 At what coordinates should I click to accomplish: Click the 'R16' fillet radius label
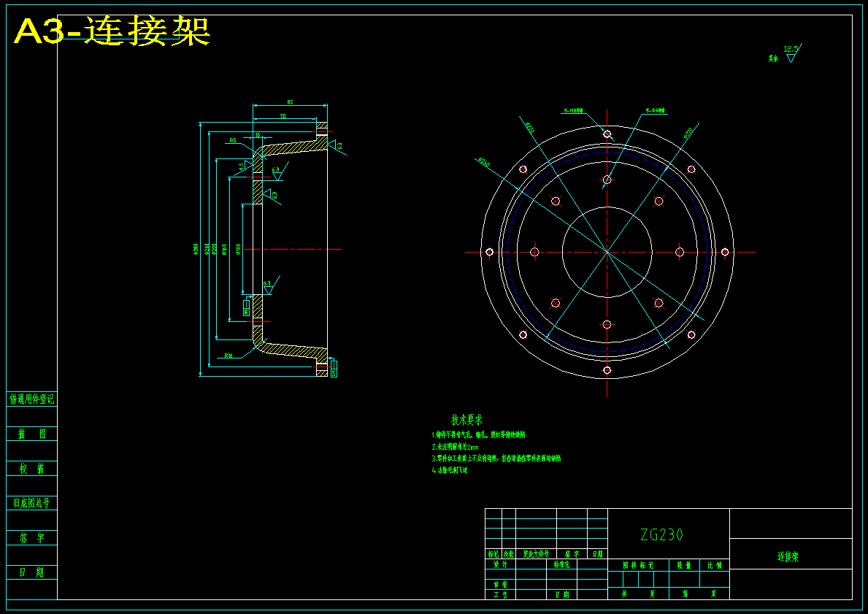pyautogui.click(x=228, y=356)
